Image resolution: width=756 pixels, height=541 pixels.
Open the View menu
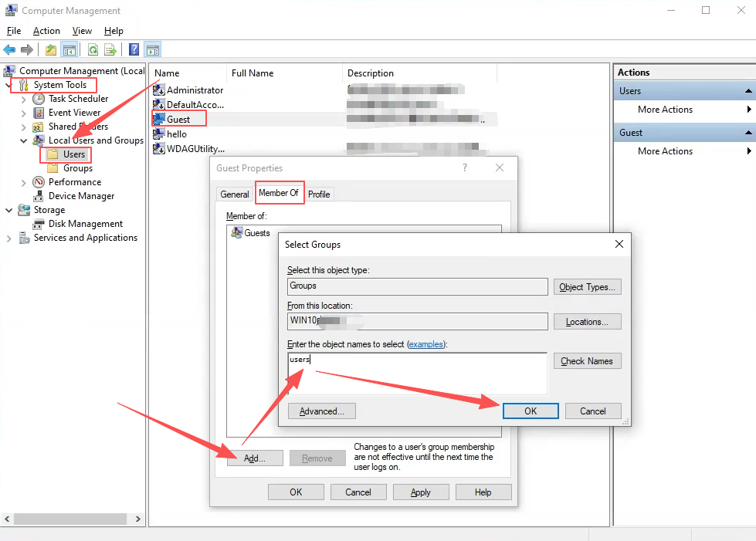click(82, 31)
